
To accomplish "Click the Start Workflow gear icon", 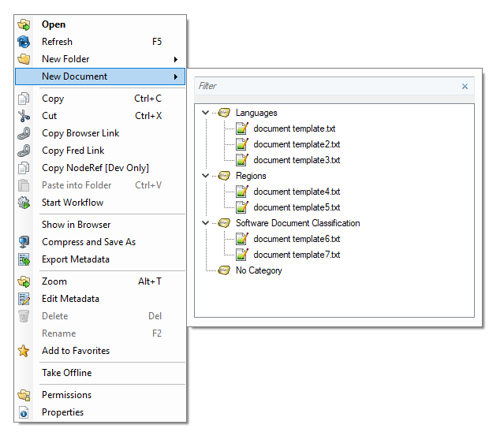I will point(24,203).
